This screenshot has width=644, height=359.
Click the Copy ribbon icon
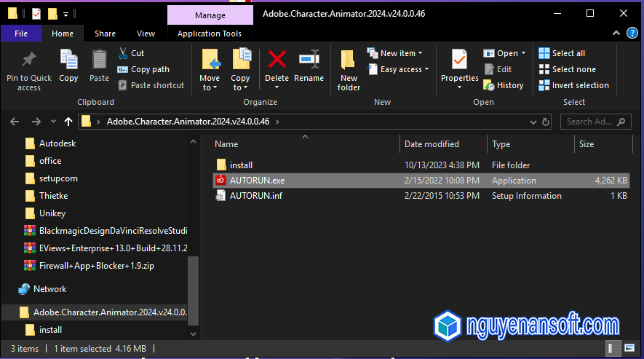pos(68,60)
